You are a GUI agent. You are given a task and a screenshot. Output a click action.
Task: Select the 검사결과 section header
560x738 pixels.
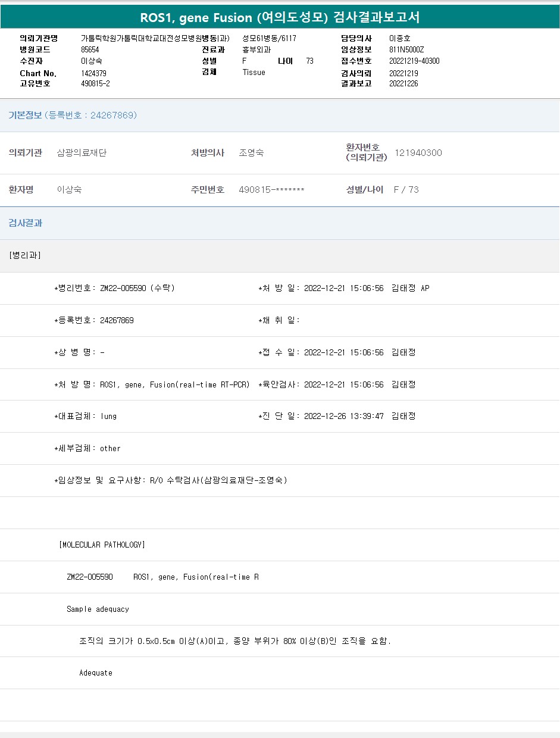[25, 223]
